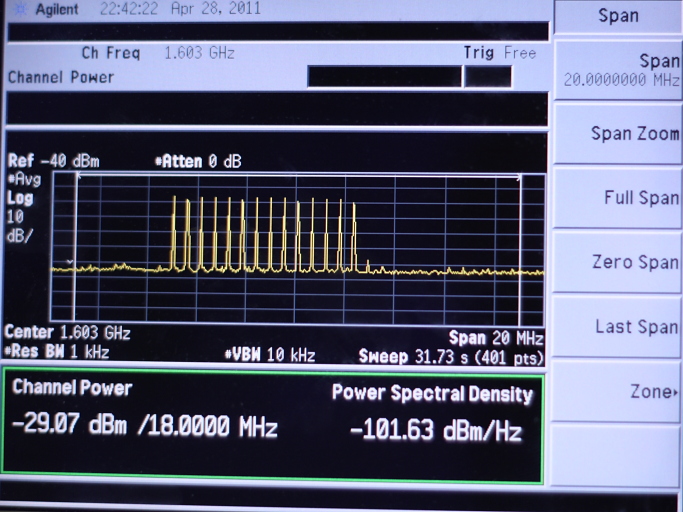The image size is (683, 512).
Task: Select the Ref -40 dBm level label
Action: pos(53,161)
